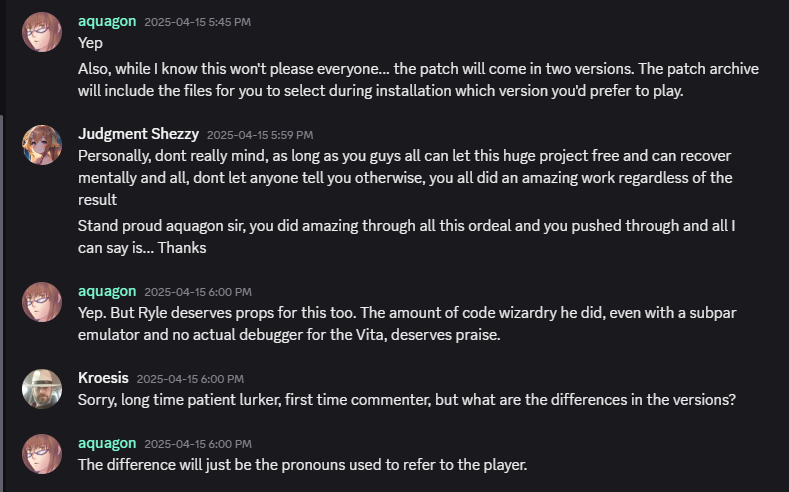Click the aquagon username above the Ryle message

107,291
